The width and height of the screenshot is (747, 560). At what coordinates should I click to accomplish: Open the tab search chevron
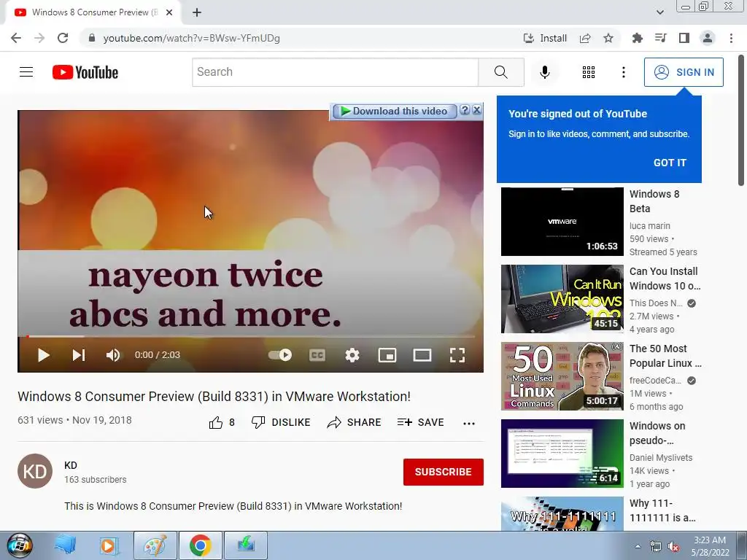pyautogui.click(x=659, y=12)
